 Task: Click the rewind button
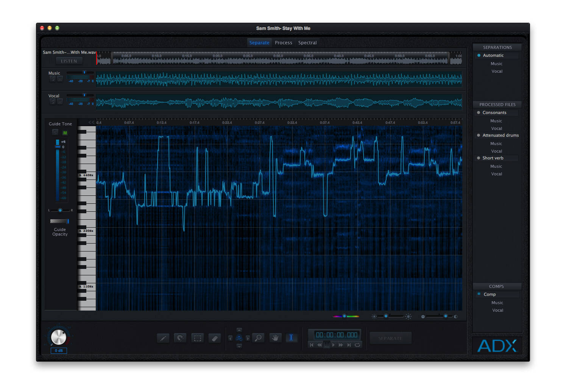tap(319, 345)
